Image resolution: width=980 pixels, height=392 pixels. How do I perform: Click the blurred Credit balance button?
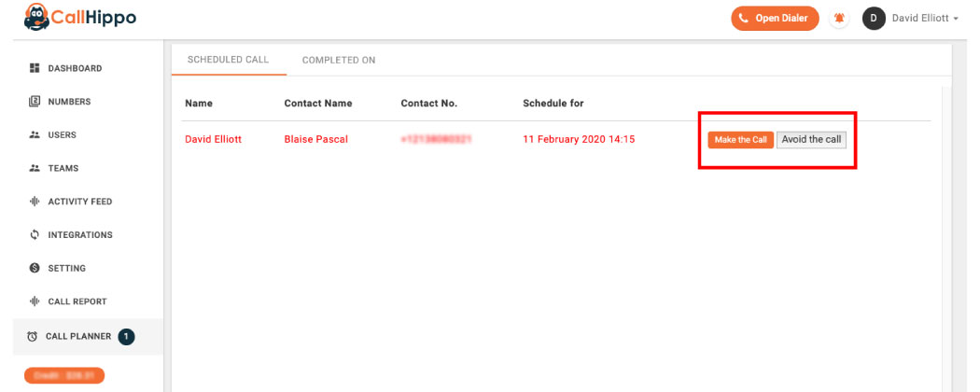64,375
